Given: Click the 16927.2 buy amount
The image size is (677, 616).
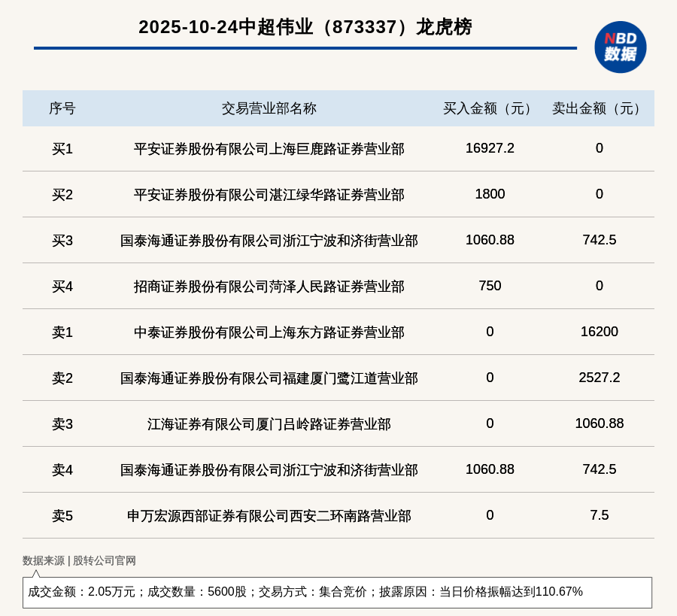Looking at the screenshot, I should [490, 148].
